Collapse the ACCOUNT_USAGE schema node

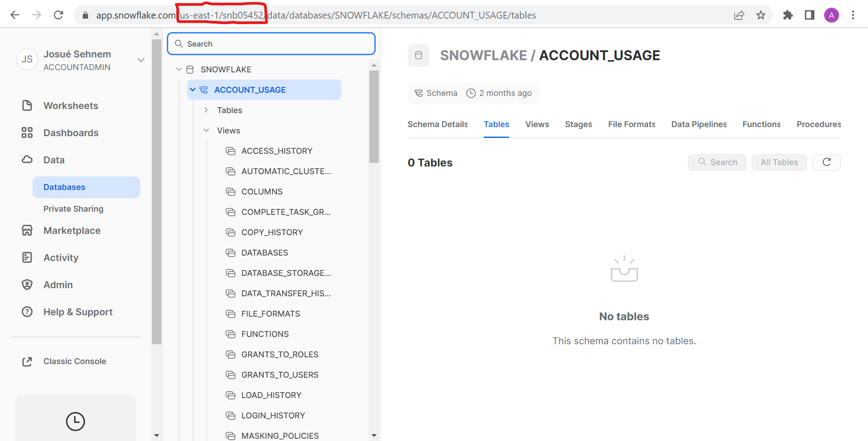(193, 90)
